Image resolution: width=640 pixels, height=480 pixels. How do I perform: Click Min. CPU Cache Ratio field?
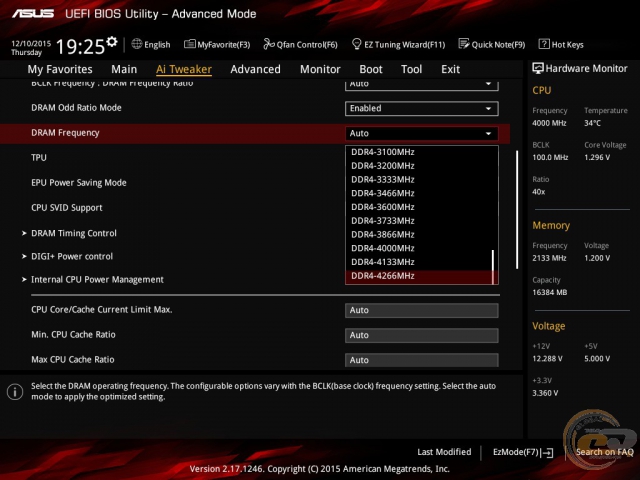coord(422,336)
